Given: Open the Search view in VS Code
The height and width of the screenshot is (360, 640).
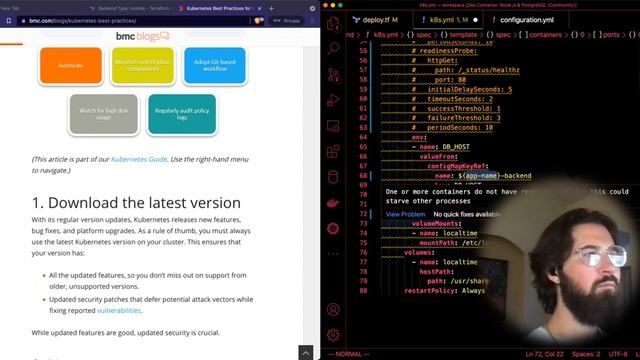Looking at the screenshot, I should [x=333, y=49].
